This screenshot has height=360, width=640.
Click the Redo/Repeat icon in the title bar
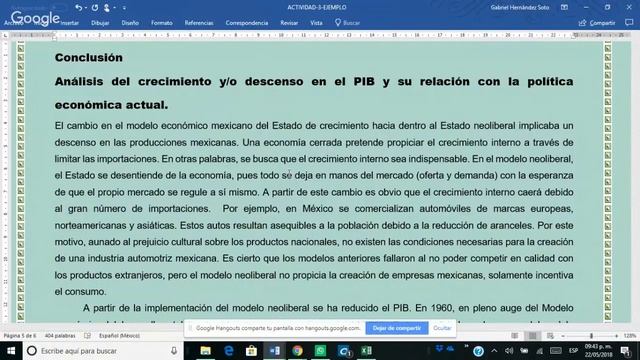click(95, 7)
